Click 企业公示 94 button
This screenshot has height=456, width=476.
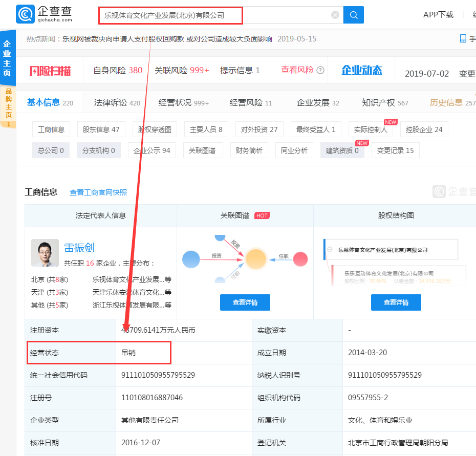tap(152, 150)
